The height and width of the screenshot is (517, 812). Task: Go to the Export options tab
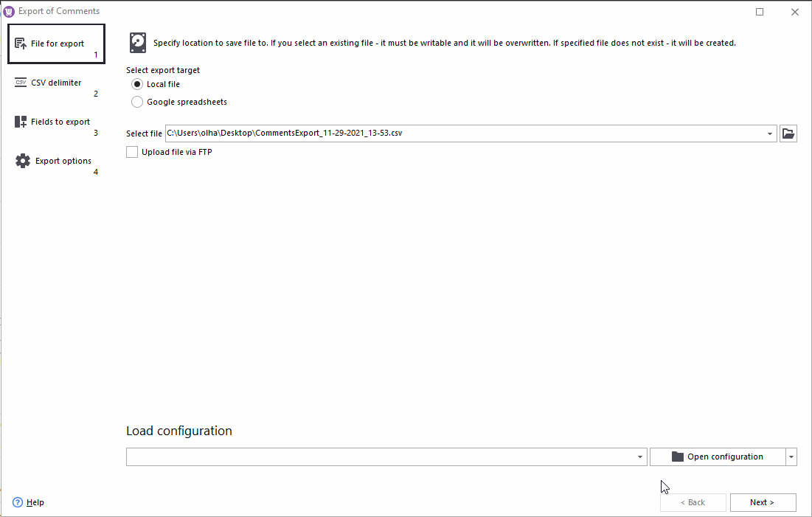point(63,162)
